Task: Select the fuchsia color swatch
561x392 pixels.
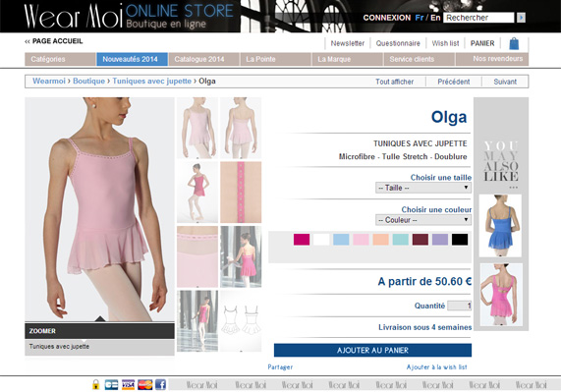Action: 302,240
